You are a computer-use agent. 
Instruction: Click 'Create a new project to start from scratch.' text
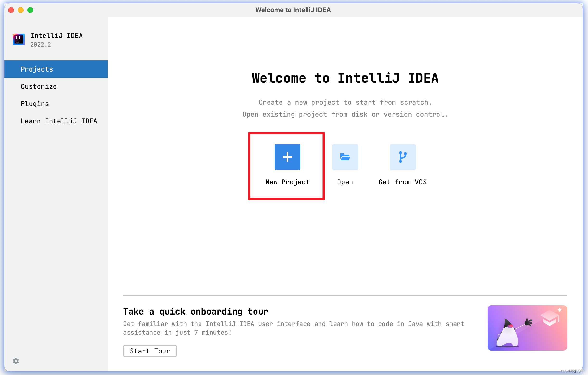tap(345, 103)
